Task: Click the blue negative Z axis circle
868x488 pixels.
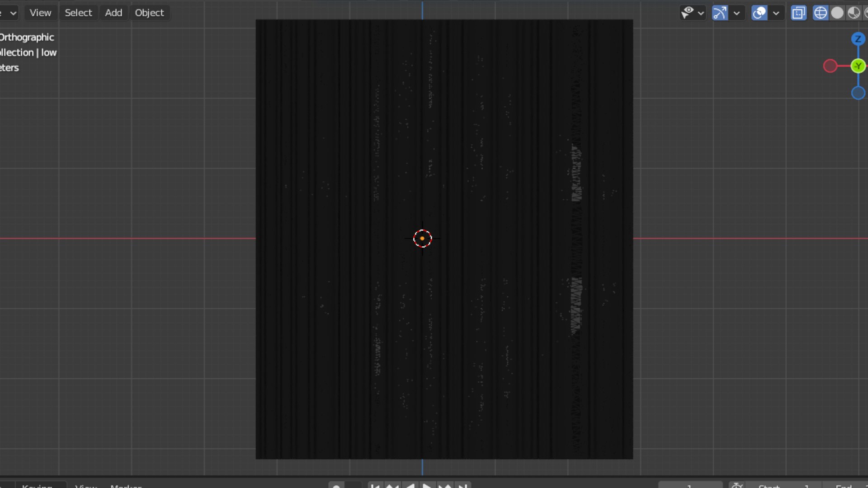Action: tap(858, 93)
